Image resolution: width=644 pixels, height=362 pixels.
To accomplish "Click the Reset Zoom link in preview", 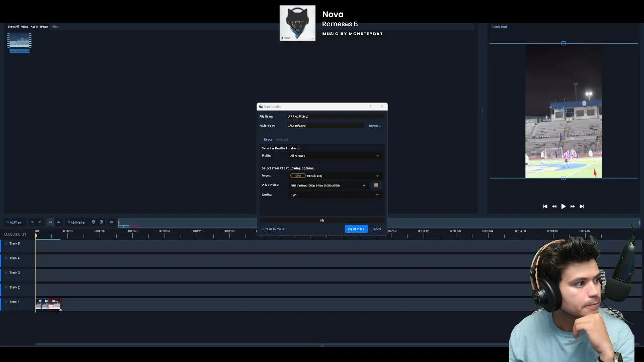I will [500, 27].
